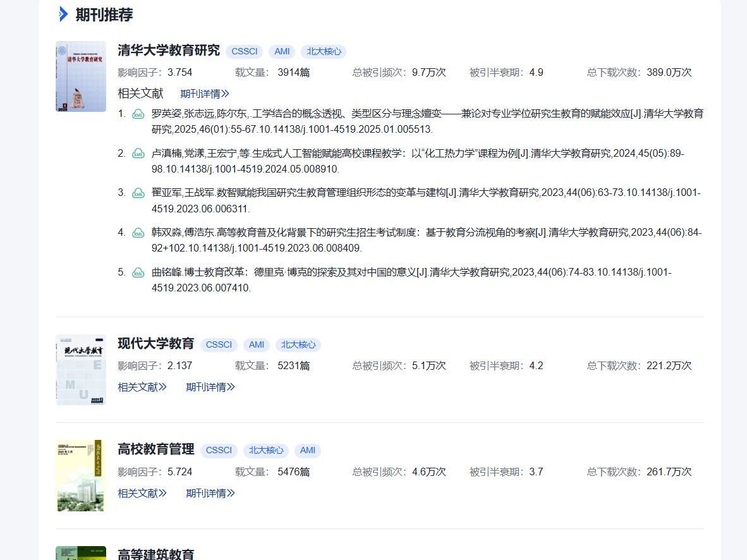
Task: Open 高校教育管理 journal cover thumbnail
Action: pos(81,475)
